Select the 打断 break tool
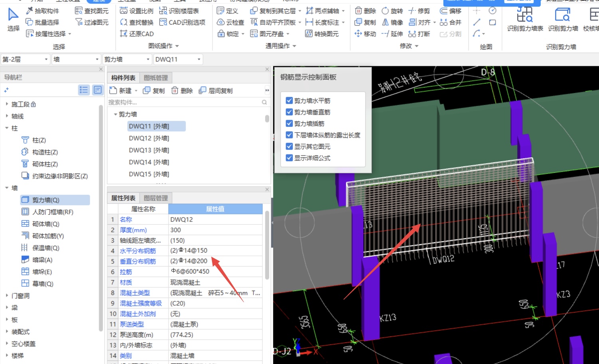 click(x=419, y=34)
